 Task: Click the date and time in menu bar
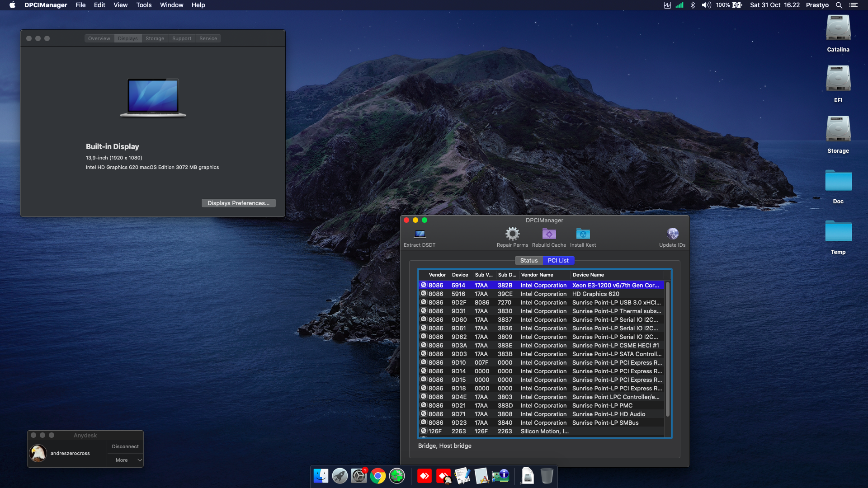tap(775, 5)
